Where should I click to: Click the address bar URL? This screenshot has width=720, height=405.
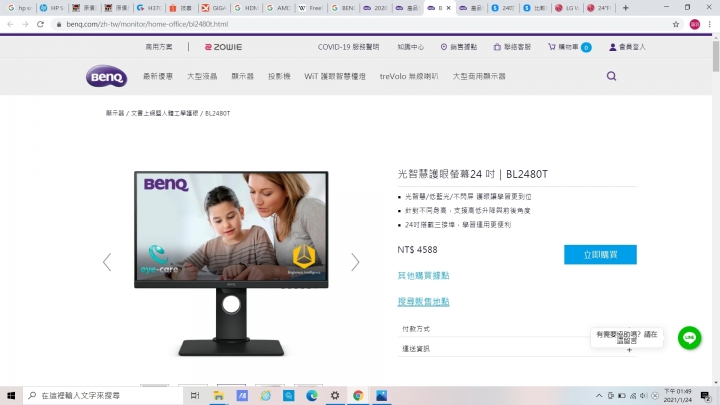tap(147, 24)
